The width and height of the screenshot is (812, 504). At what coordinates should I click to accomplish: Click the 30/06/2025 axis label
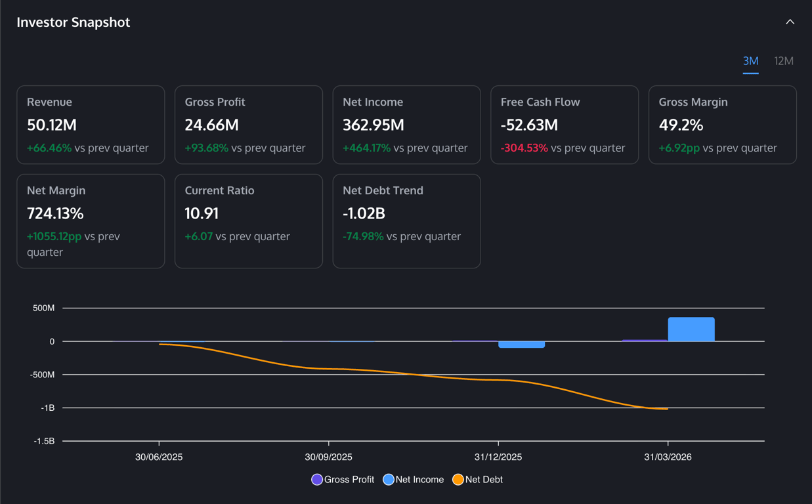[x=159, y=457]
